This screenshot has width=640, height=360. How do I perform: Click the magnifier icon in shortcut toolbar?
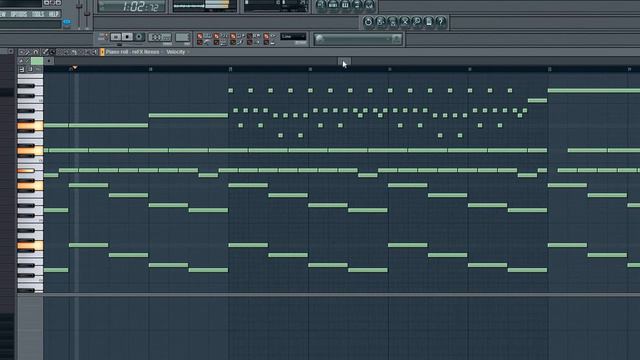pos(417,22)
